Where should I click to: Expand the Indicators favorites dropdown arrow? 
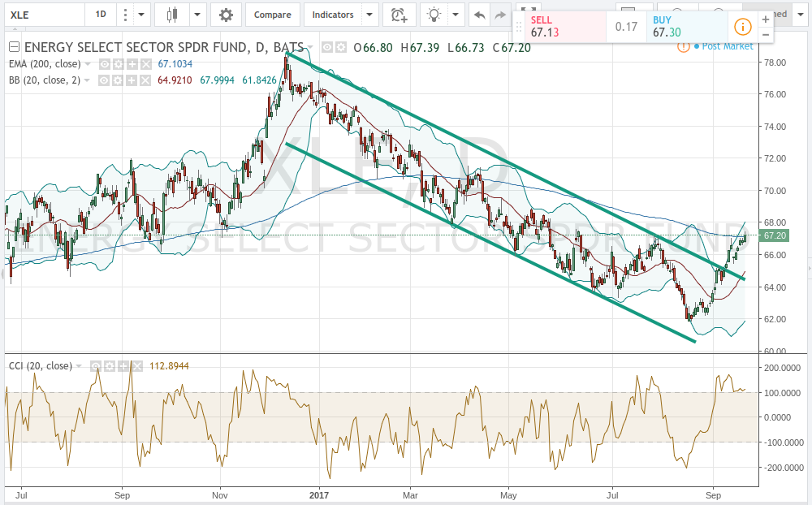369,15
